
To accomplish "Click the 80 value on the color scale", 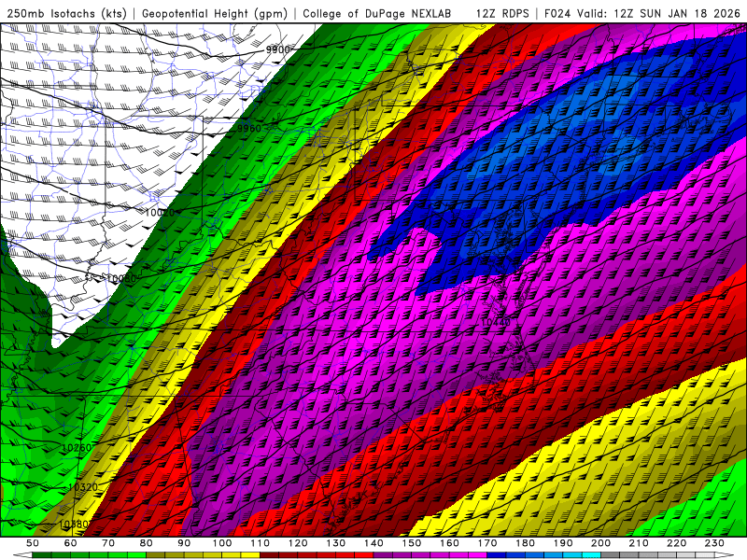I will pyautogui.click(x=147, y=543).
